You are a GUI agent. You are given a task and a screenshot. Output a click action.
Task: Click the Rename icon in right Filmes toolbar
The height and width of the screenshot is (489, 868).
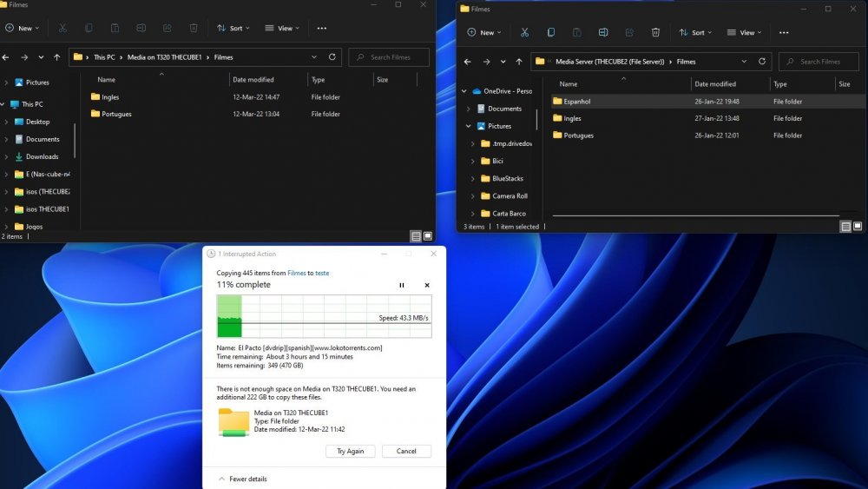click(x=603, y=33)
